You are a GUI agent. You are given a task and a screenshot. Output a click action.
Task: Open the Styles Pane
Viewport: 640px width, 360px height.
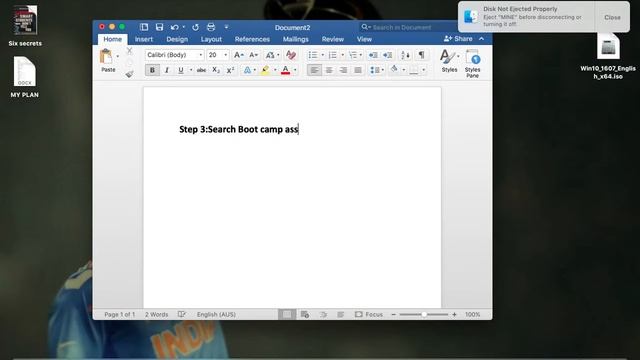472,63
